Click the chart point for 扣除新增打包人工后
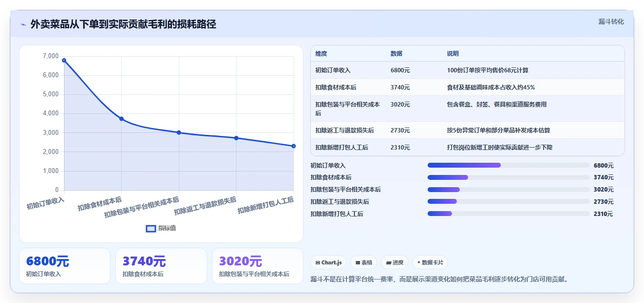The image size is (644, 303). point(294,146)
